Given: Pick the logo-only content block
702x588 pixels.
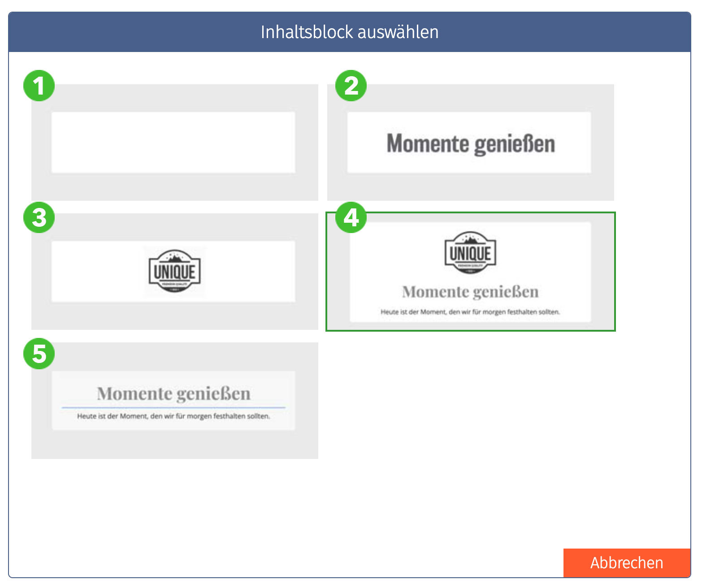Looking at the screenshot, I should click(x=175, y=272).
